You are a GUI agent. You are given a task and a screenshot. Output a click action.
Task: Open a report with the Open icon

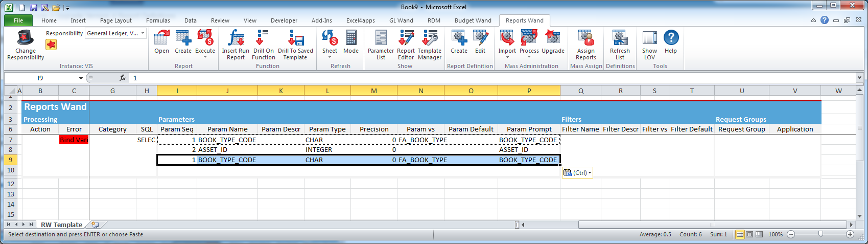[161, 38]
